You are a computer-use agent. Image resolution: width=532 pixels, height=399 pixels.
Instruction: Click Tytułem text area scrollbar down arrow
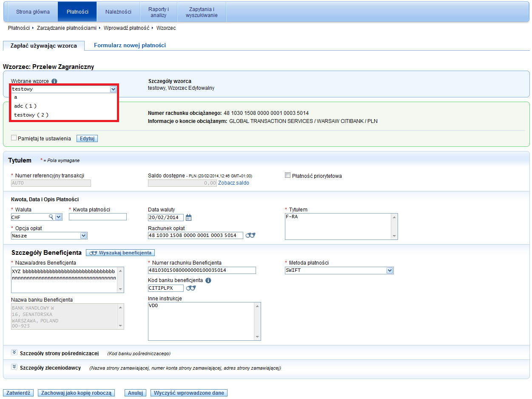click(395, 237)
